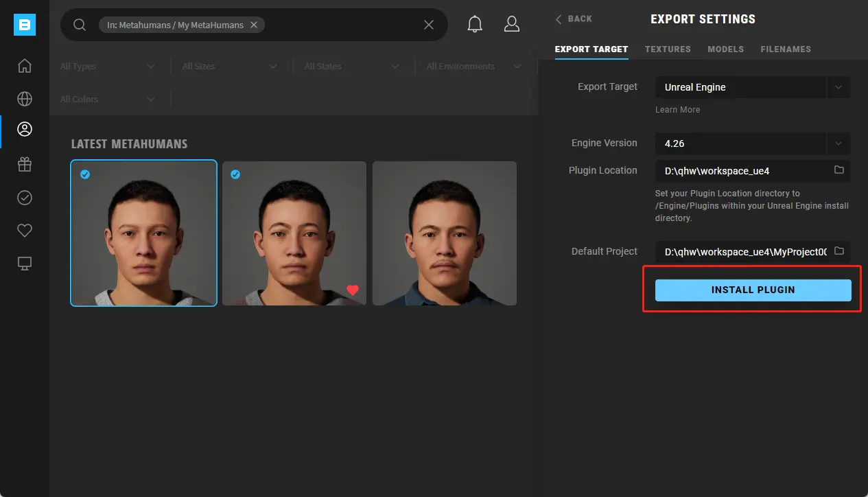Open the Home section in sidebar
Image resolution: width=868 pixels, height=497 pixels.
(25, 66)
